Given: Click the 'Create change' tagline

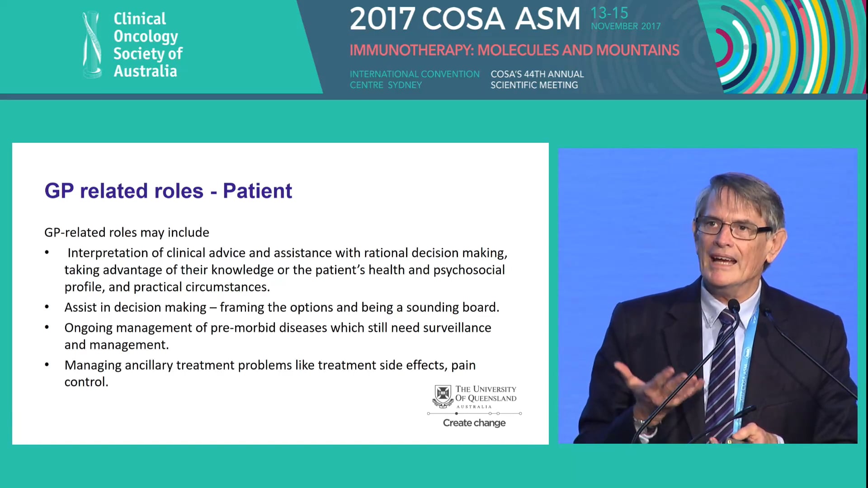Looking at the screenshot, I should click(474, 423).
